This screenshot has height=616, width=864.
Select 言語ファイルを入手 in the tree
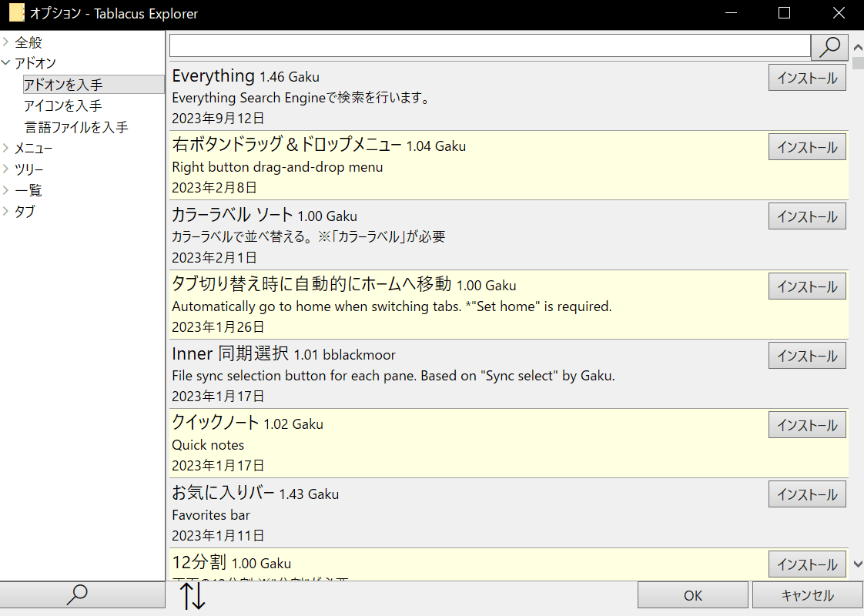coord(76,127)
